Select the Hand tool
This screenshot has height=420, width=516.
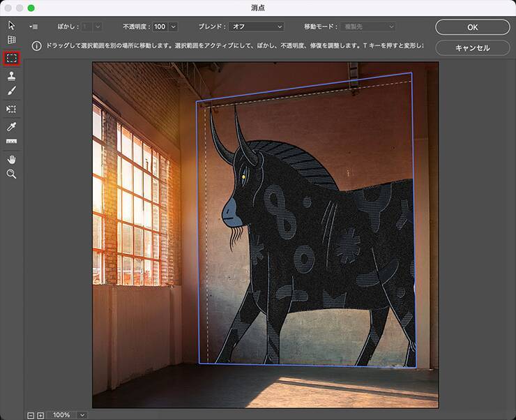[x=11, y=160]
